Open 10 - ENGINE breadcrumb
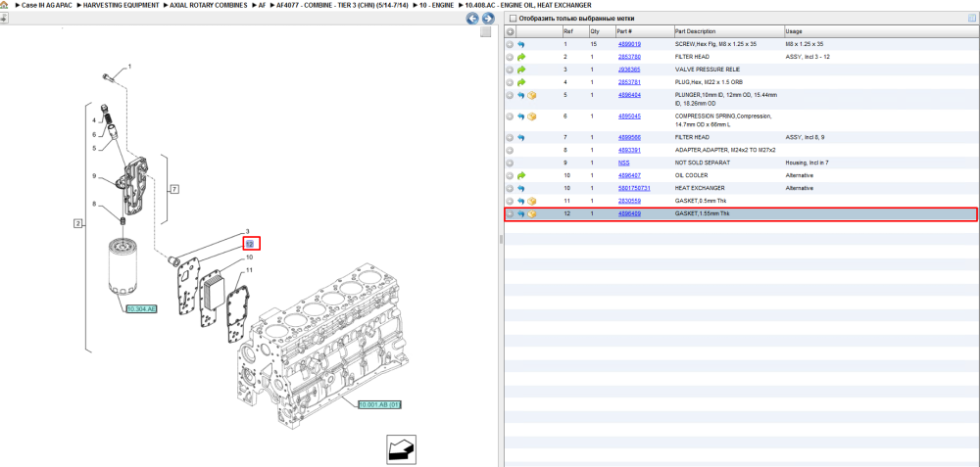 click(x=436, y=5)
